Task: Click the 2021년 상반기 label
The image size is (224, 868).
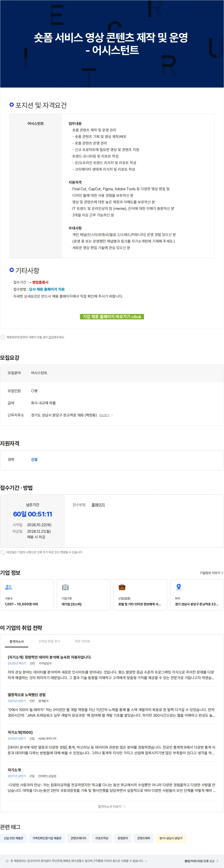Action: pos(17,701)
